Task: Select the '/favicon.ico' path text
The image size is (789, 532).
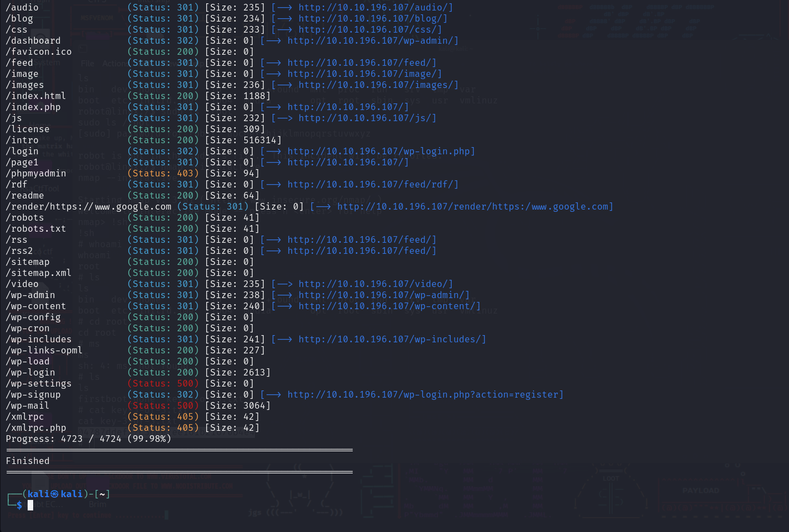Action: (39, 51)
